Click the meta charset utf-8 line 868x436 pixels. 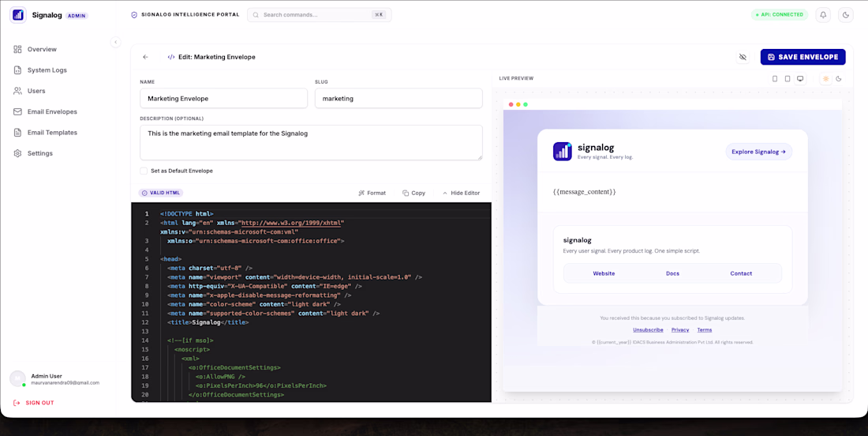coord(210,268)
